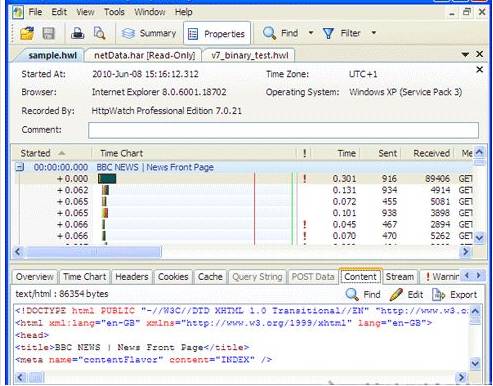Click the warning icon on the 0.301 row

pos(305,179)
